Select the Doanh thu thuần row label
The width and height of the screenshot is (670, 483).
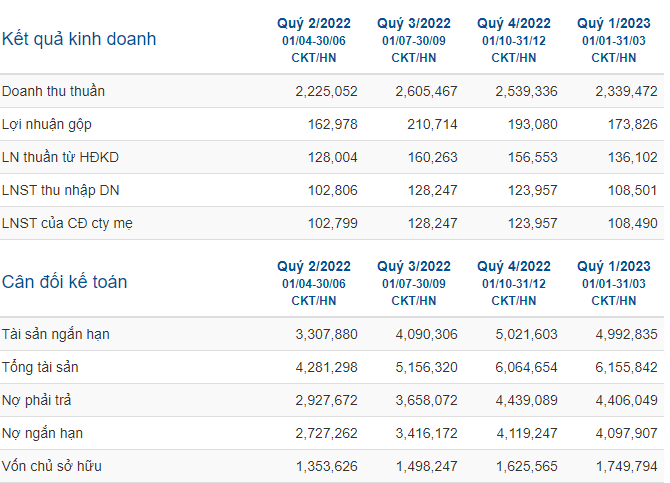click(x=53, y=91)
